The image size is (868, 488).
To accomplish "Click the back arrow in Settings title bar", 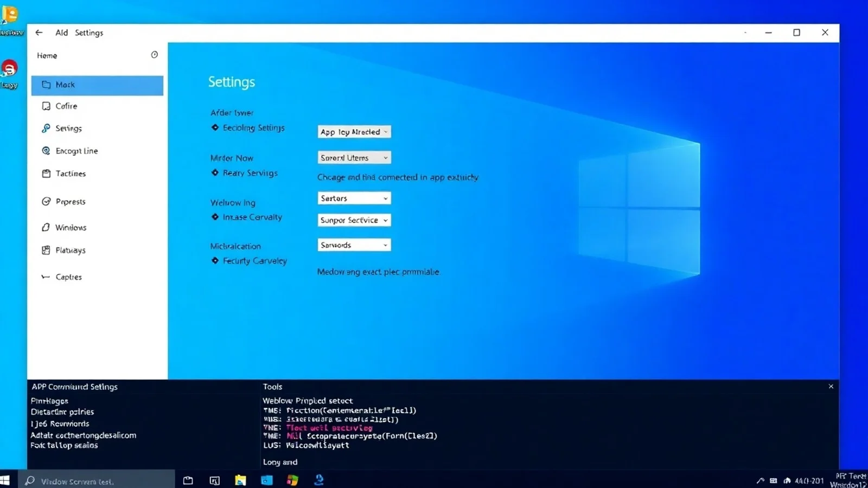I will (x=39, y=33).
